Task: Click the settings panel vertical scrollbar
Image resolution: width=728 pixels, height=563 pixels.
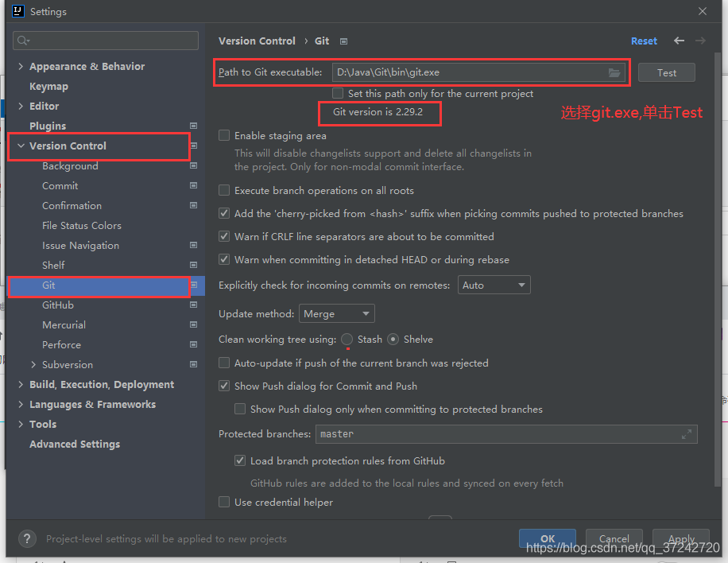Action: 718,270
